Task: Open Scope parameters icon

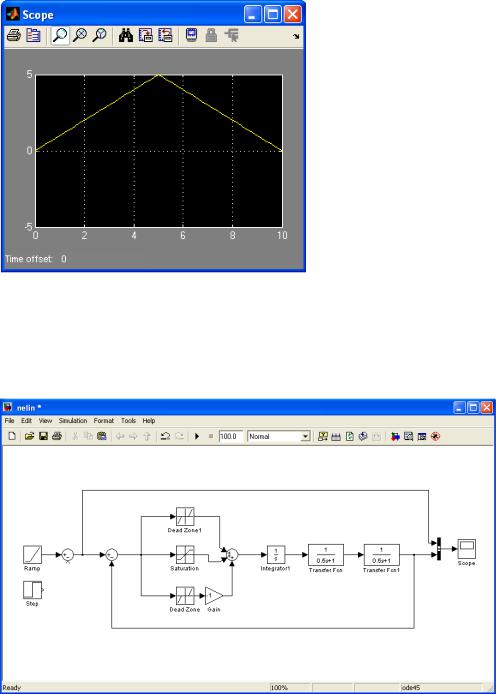Action: pyautogui.click(x=33, y=35)
